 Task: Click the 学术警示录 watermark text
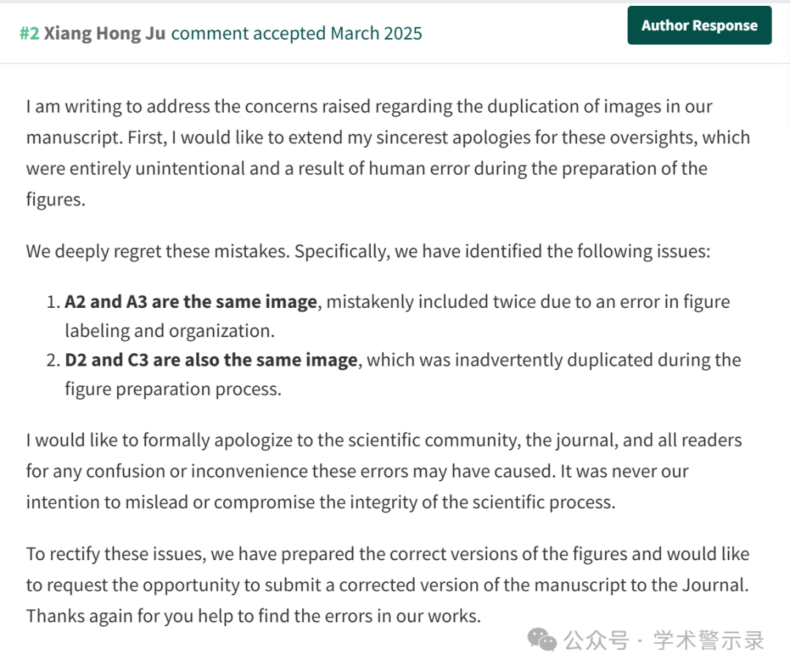pyautogui.click(x=708, y=641)
